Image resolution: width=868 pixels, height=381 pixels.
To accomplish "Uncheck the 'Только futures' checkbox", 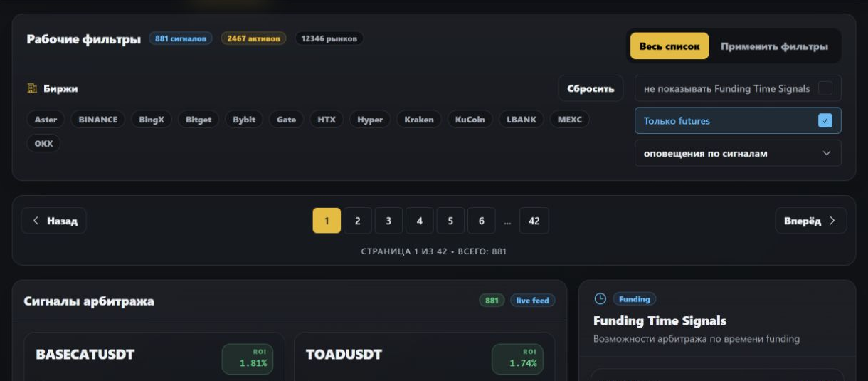I will click(825, 120).
